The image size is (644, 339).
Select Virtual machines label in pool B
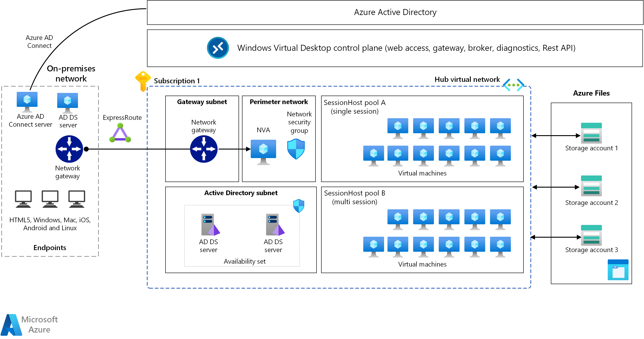pyautogui.click(x=422, y=264)
